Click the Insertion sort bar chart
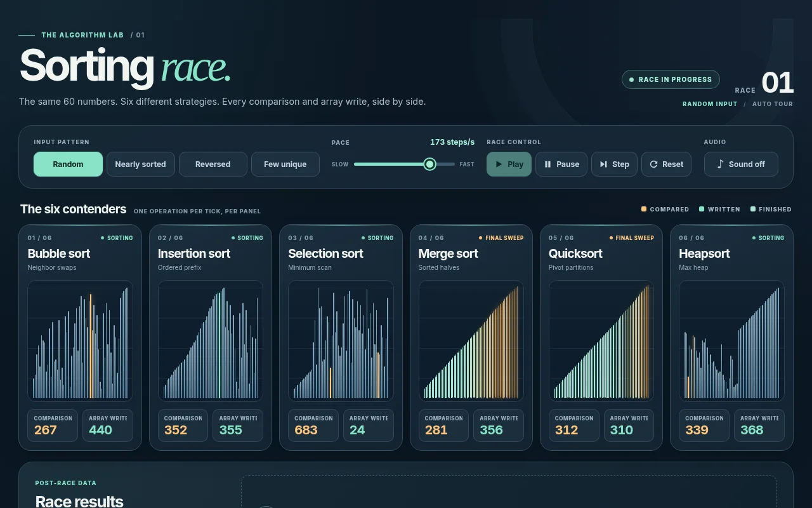Screen dimensions: 812x508 point(210,341)
